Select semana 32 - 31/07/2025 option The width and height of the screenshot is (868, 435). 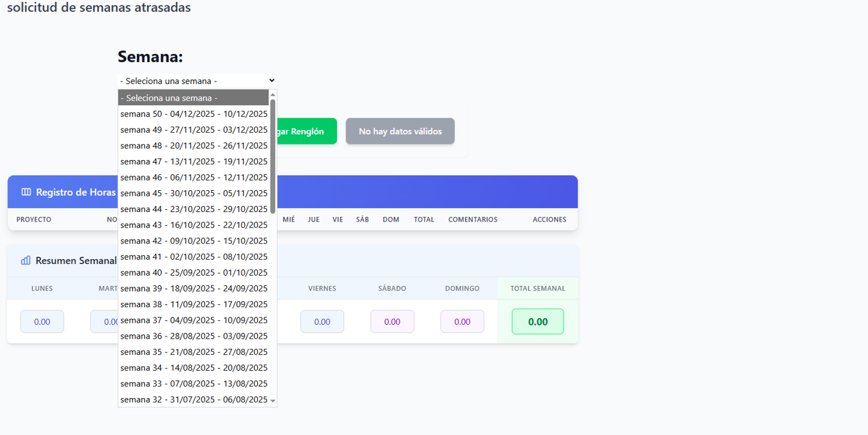click(x=194, y=399)
